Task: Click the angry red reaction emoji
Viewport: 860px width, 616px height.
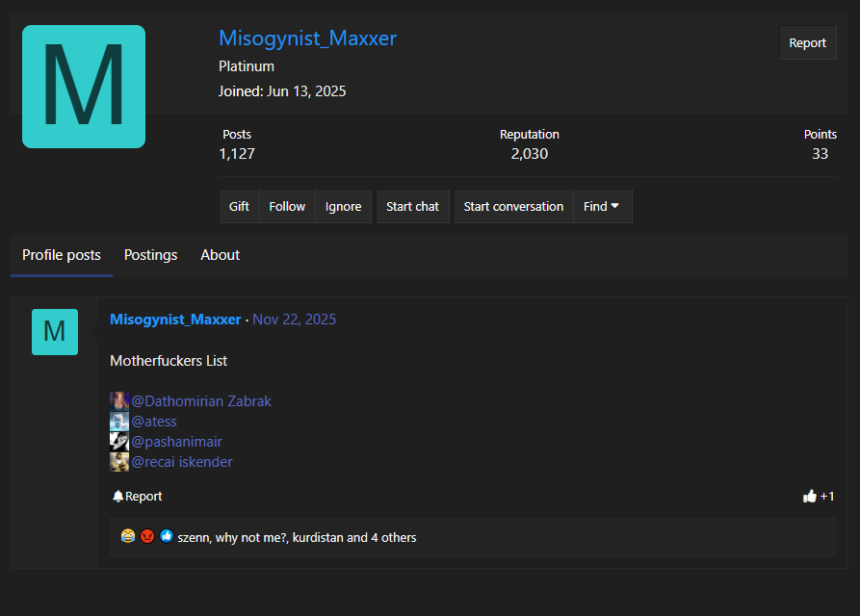Action: [146, 537]
